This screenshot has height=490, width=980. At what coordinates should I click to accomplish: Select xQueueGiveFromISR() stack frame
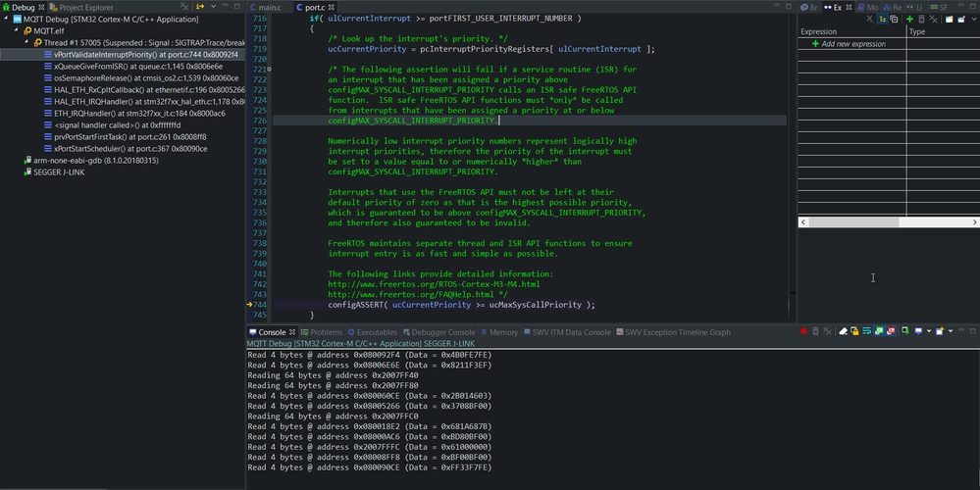coord(133,67)
